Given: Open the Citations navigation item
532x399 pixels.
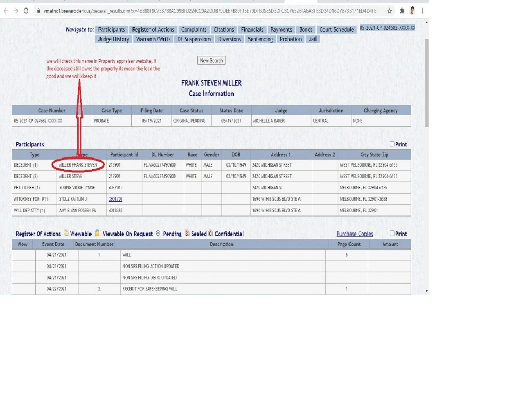Looking at the screenshot, I should (x=223, y=29).
